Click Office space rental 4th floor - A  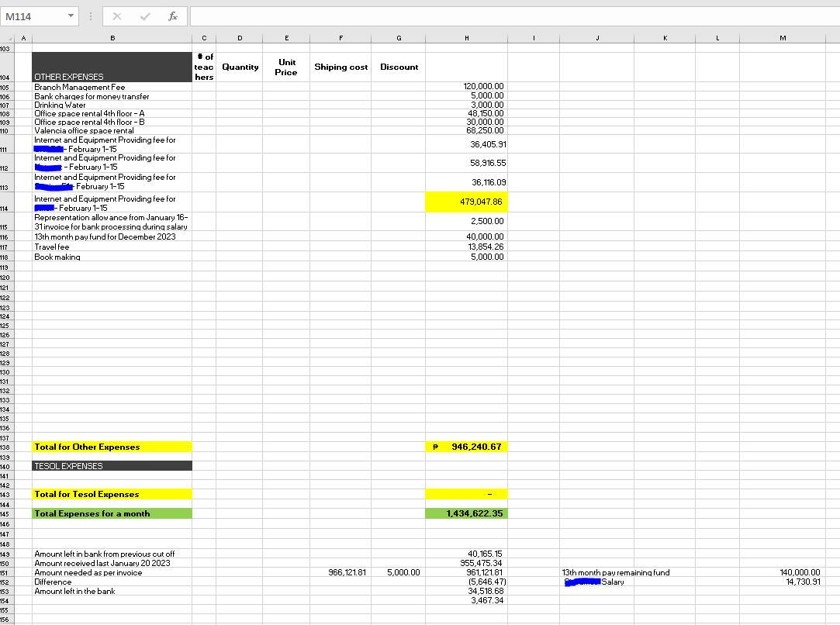112,113
